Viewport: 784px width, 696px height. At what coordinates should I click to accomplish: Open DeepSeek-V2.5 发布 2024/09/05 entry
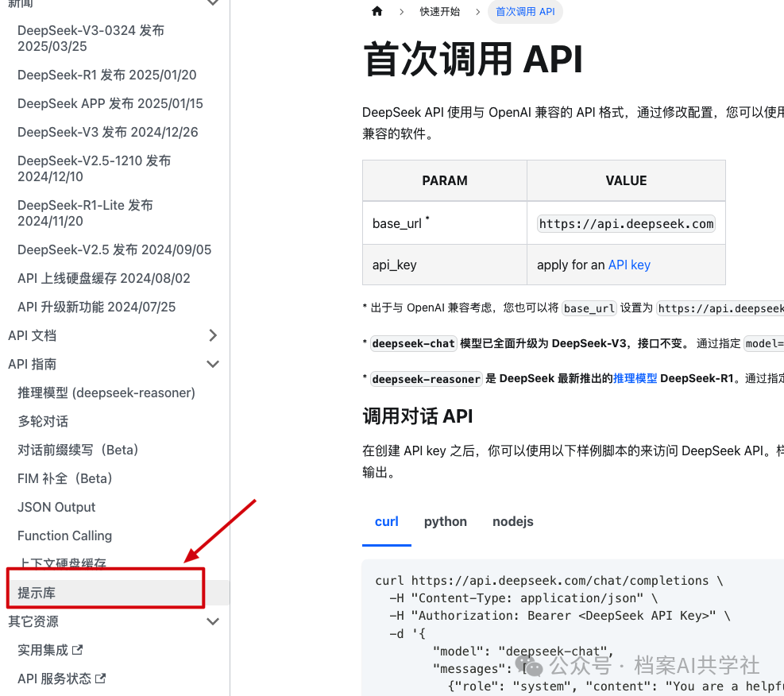pos(114,249)
